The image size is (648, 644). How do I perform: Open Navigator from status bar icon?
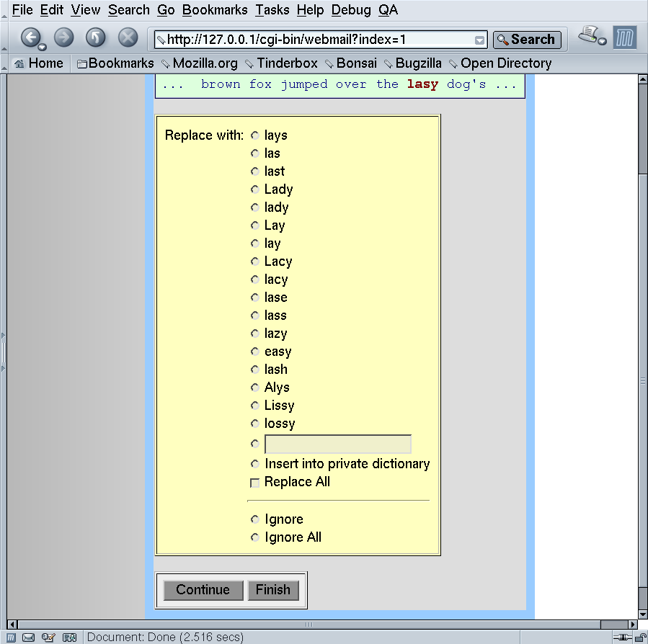click(x=11, y=638)
